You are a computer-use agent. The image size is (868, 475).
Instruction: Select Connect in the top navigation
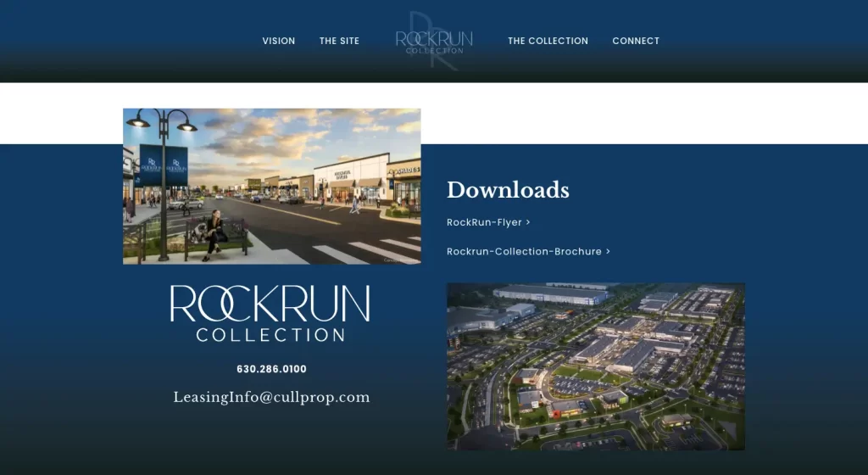[x=636, y=41]
